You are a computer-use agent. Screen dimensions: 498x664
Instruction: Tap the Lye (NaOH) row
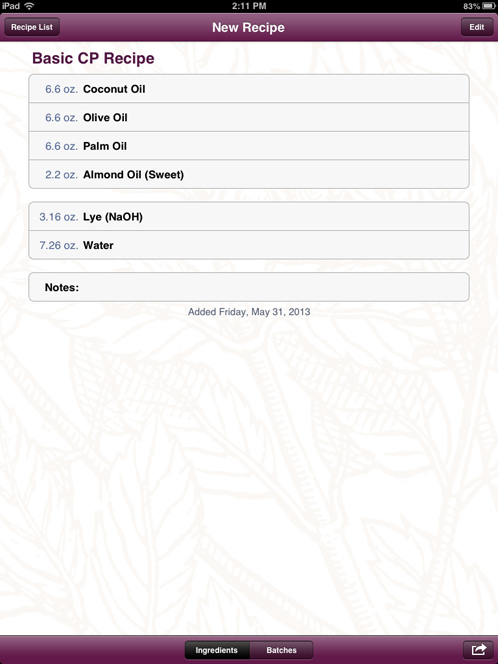point(249,216)
